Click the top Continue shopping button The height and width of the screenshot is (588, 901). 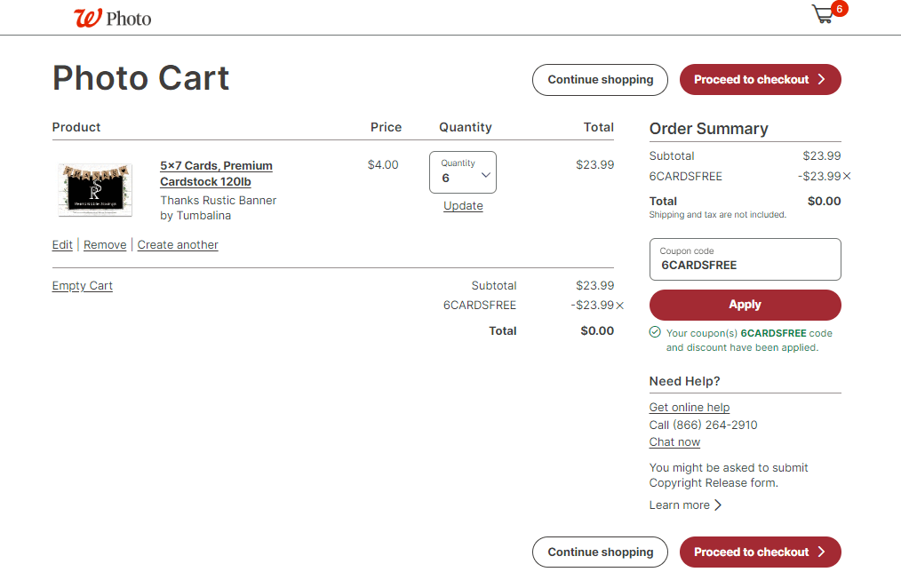point(600,80)
